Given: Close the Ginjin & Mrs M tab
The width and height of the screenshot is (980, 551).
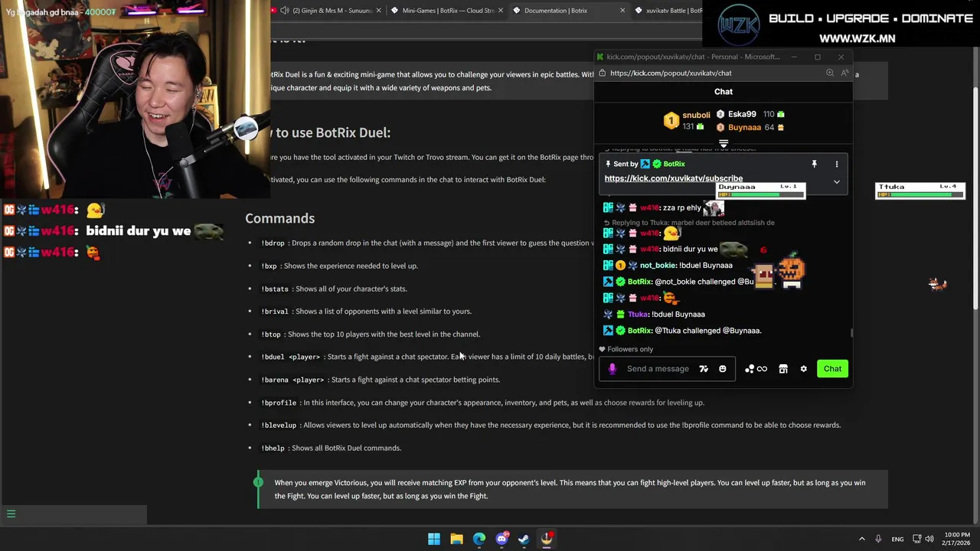Looking at the screenshot, I should (x=378, y=11).
